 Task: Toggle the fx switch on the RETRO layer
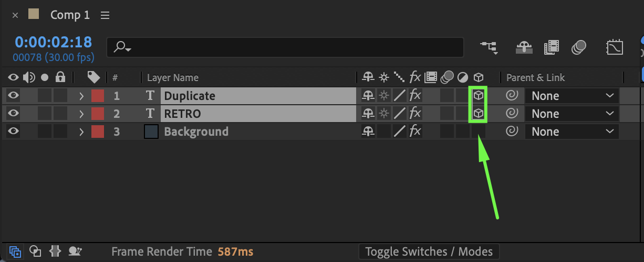tap(415, 114)
